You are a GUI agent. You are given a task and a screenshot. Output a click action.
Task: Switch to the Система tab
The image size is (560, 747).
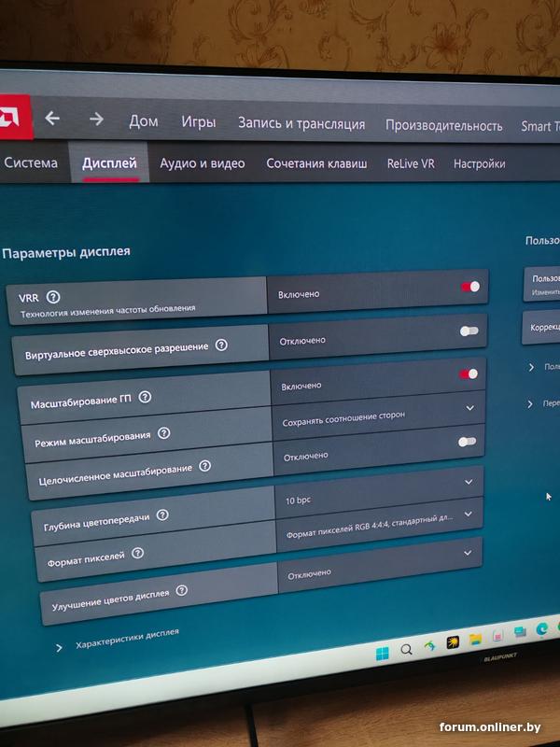(31, 162)
